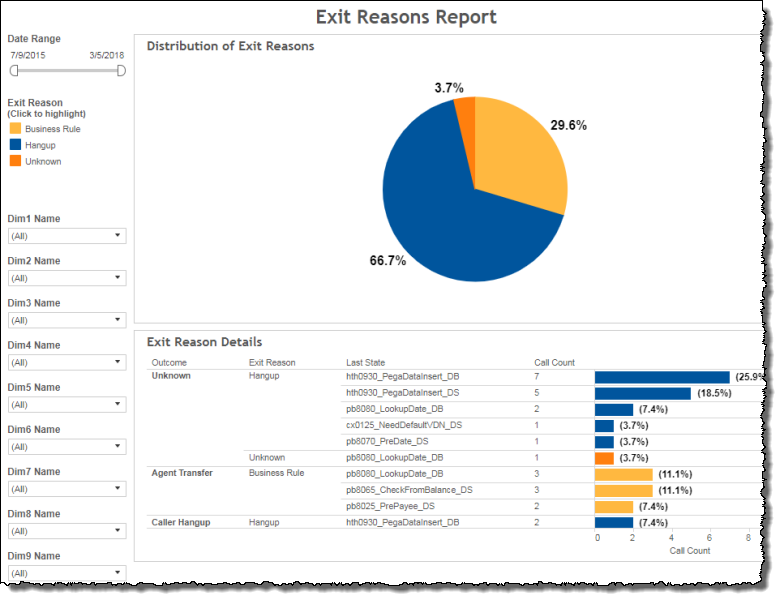This screenshot has width=783, height=601.
Task: Click the orange Unknown pb8080_LookupDate_DB bar
Action: [604, 458]
